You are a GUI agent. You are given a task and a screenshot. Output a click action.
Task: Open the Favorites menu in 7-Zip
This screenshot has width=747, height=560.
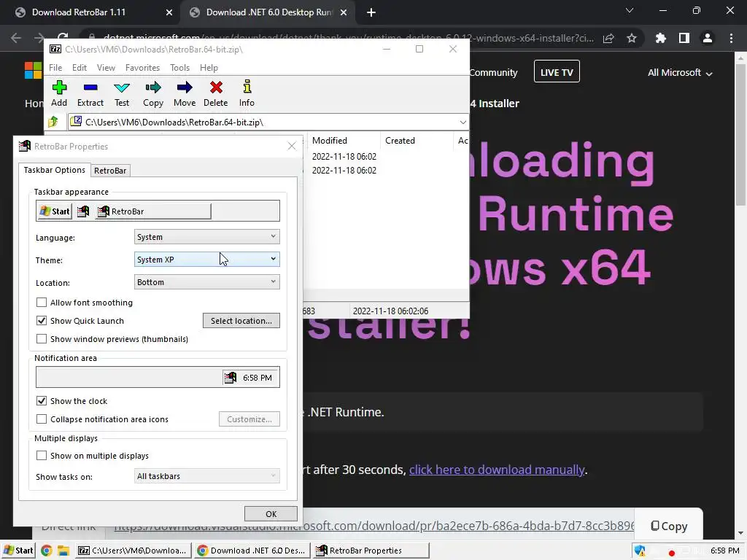(x=142, y=68)
